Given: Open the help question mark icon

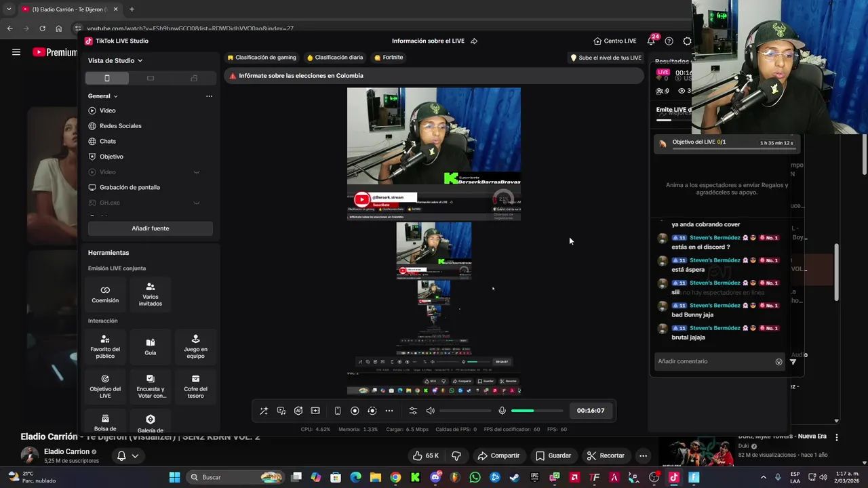Looking at the screenshot, I should pos(669,41).
